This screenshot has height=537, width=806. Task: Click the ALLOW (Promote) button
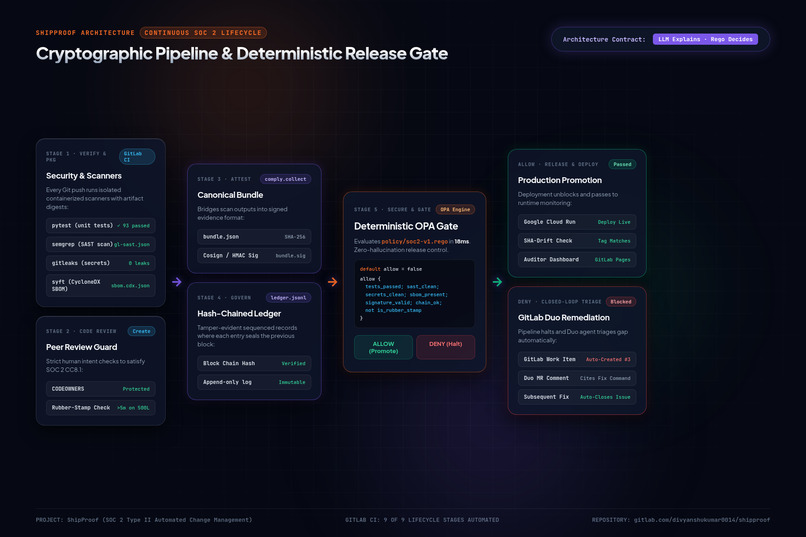pyautogui.click(x=383, y=347)
